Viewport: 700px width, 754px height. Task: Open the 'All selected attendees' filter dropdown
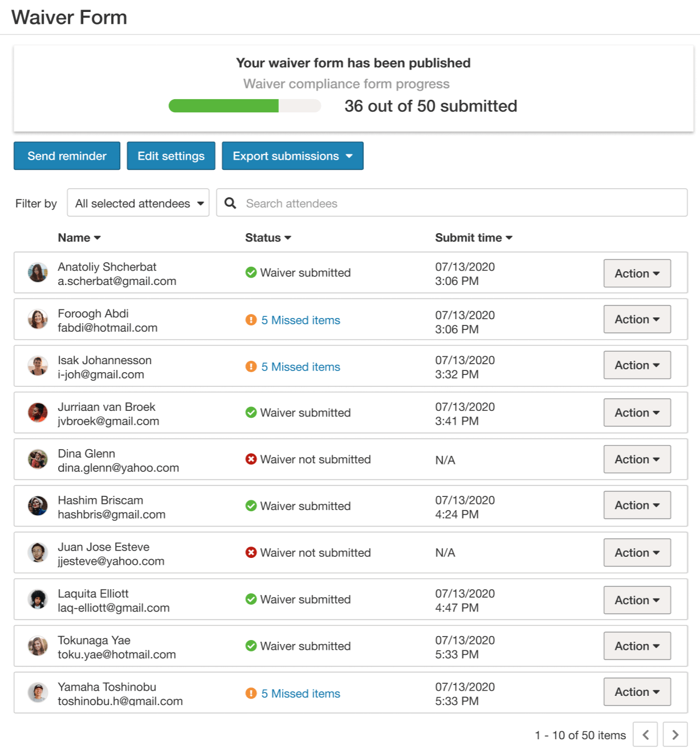point(138,203)
